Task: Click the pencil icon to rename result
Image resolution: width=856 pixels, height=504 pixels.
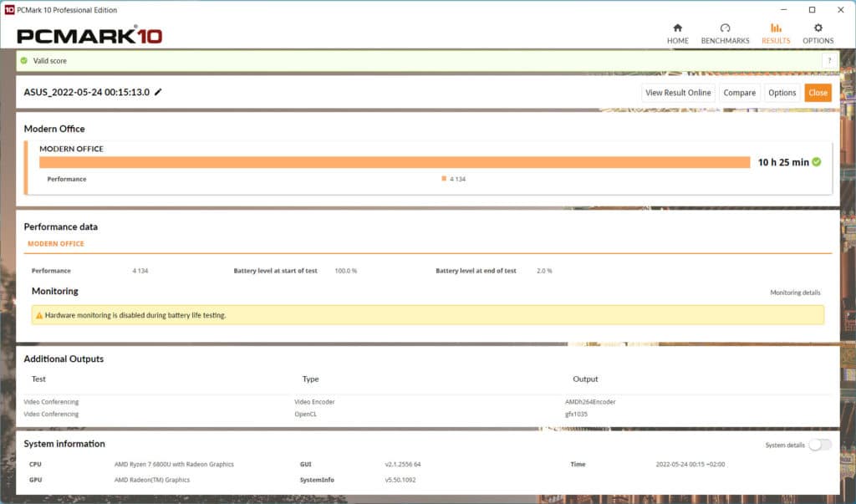Action: 158,92
